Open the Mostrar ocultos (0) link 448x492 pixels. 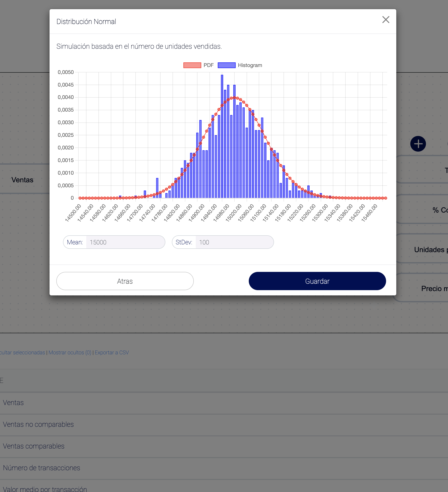click(x=70, y=353)
